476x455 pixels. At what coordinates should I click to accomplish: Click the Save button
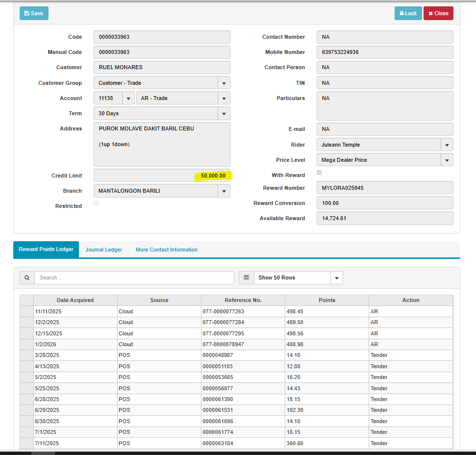34,13
